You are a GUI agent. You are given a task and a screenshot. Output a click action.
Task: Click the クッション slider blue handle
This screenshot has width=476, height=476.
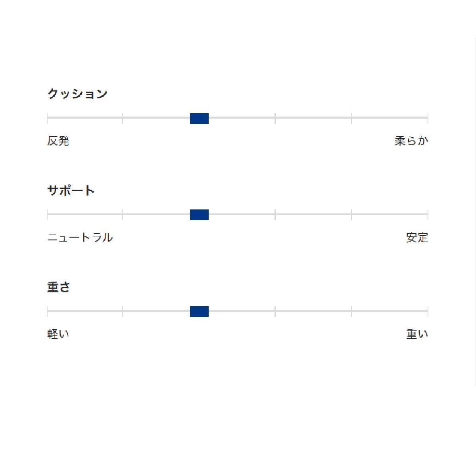click(199, 118)
